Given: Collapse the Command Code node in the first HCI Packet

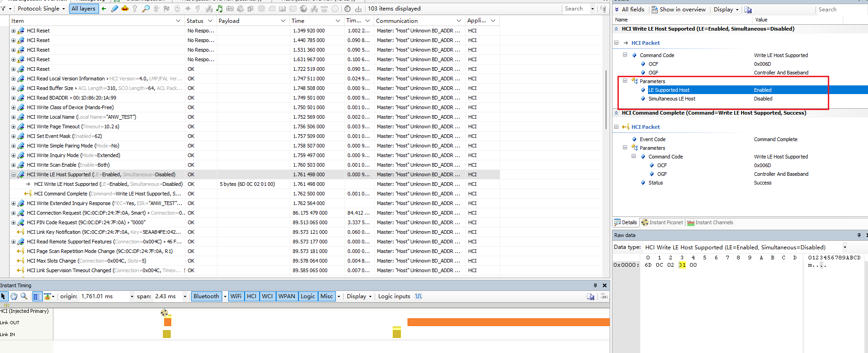Looking at the screenshot, I should [625, 55].
